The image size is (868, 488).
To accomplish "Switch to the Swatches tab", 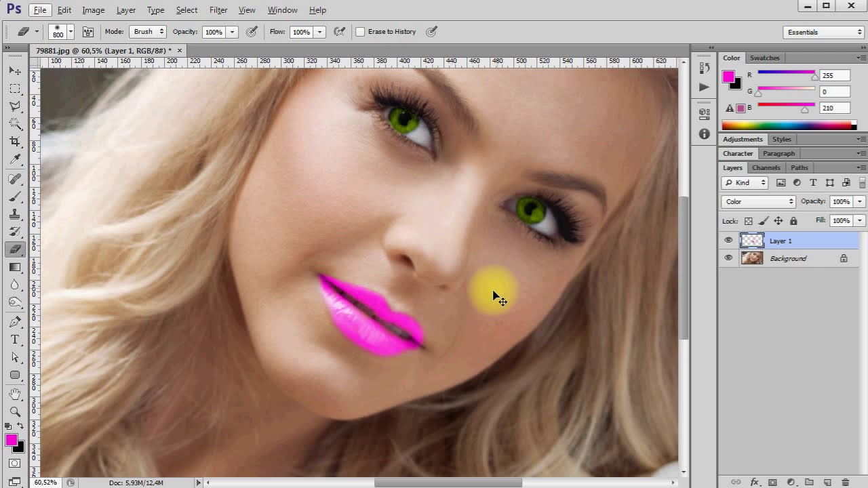I will (x=764, y=58).
